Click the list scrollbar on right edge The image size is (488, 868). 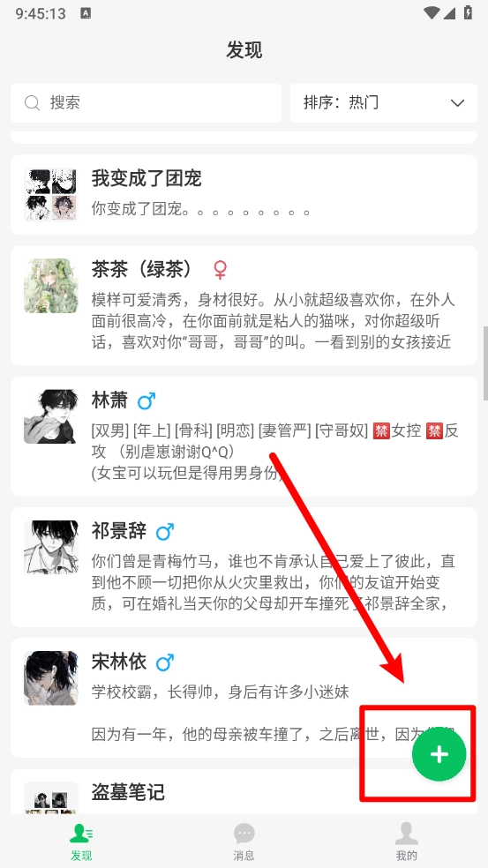click(485, 363)
